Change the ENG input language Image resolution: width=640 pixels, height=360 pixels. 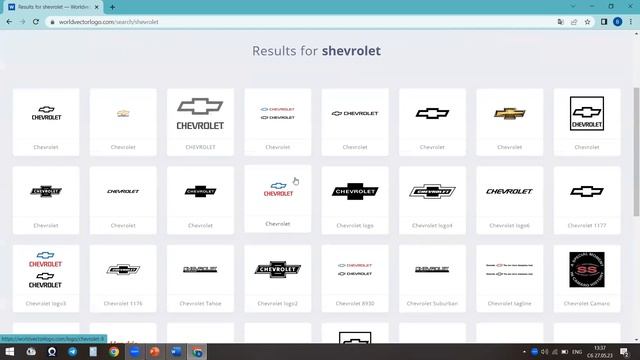[577, 352]
